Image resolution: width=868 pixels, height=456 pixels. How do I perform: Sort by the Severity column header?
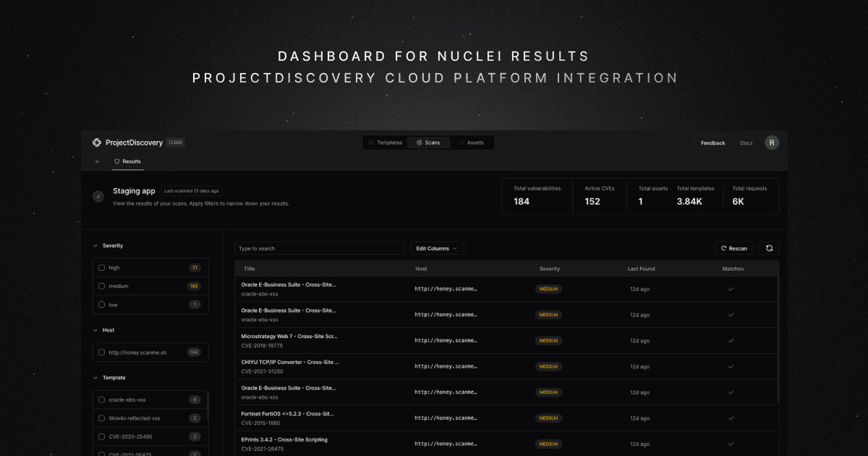pyautogui.click(x=550, y=269)
